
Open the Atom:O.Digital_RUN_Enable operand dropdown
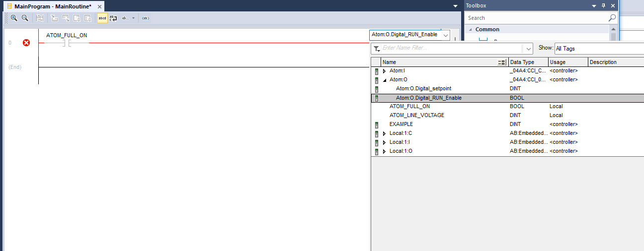click(x=445, y=35)
